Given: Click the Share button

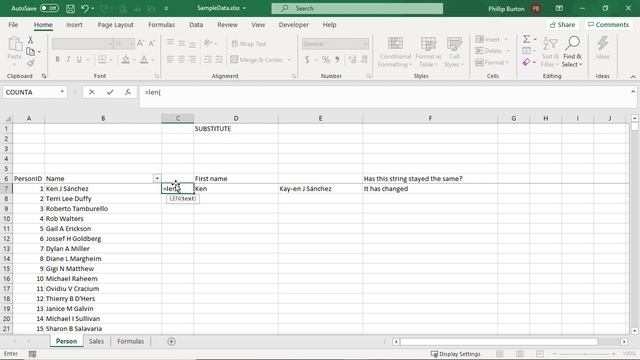Looking at the screenshot, I should pyautogui.click(x=562, y=25).
